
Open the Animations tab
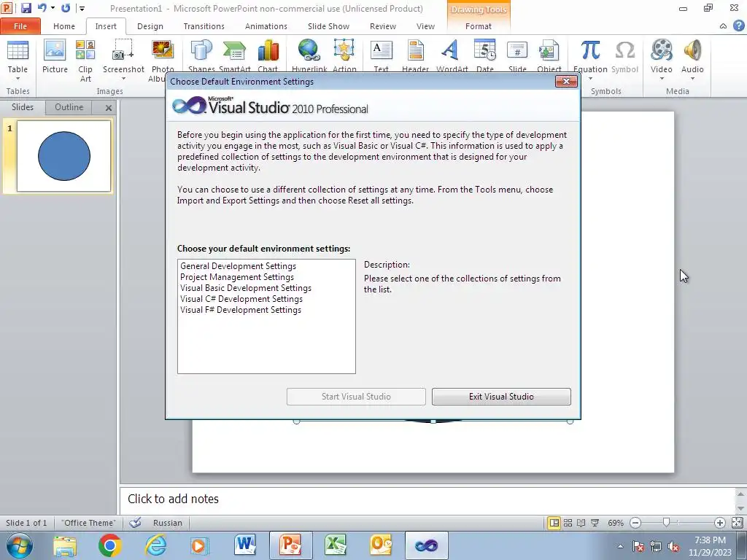pos(266,26)
